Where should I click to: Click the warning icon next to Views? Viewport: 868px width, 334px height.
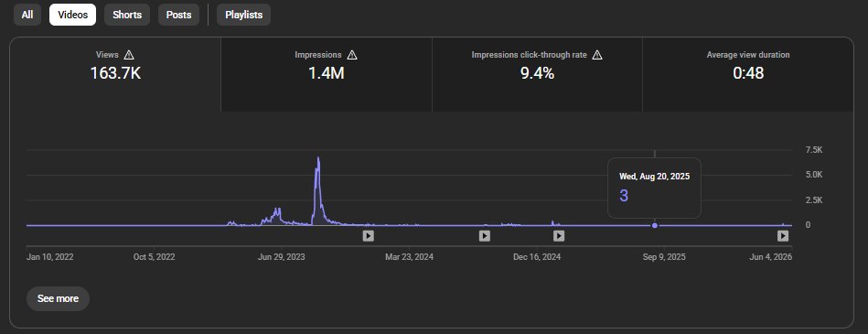[129, 55]
